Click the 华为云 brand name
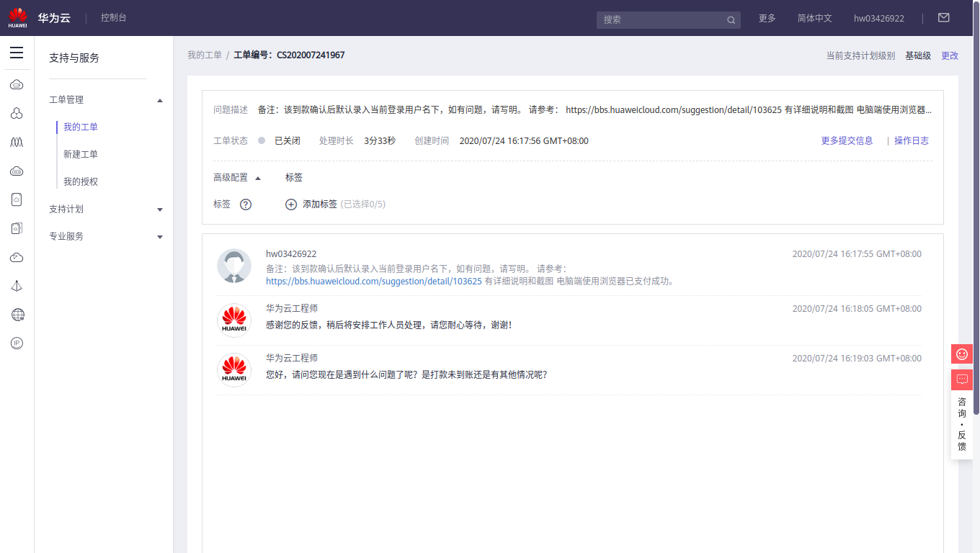The width and height of the screenshot is (980, 553). click(54, 18)
